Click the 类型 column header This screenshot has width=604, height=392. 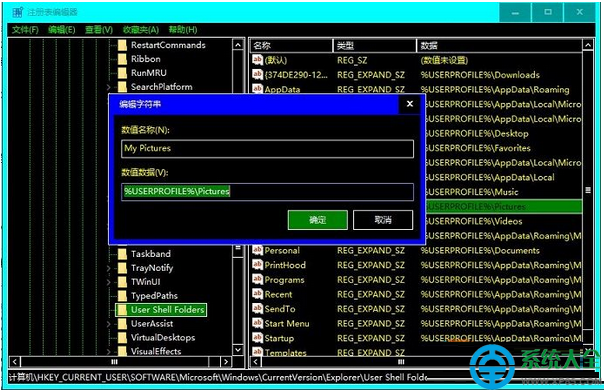[374, 46]
